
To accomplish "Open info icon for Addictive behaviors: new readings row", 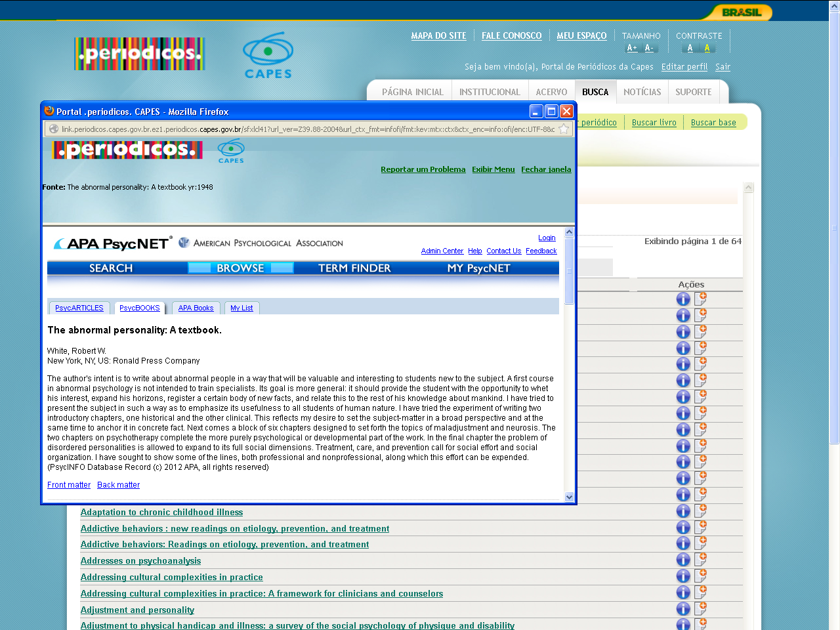I will [683, 528].
